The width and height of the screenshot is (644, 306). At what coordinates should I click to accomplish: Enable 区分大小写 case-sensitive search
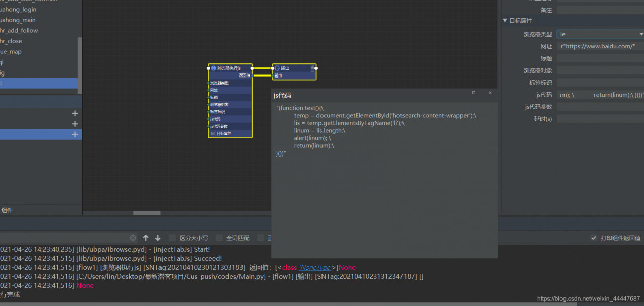coord(173,238)
